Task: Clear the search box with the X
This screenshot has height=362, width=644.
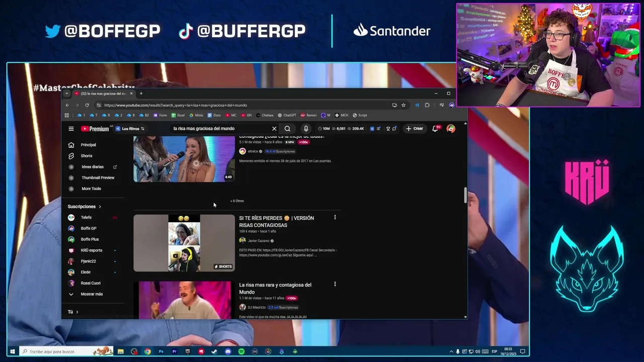Action: click(x=274, y=129)
